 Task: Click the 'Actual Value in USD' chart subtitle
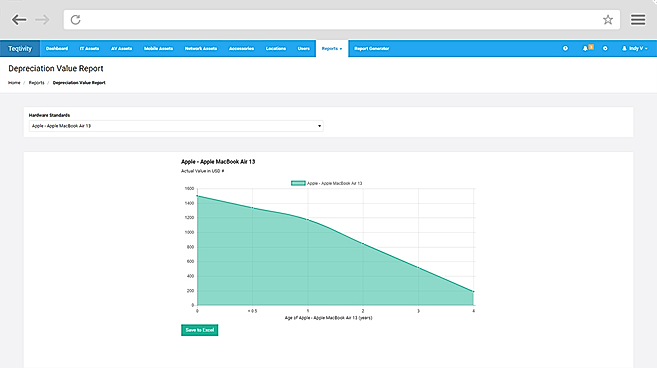click(x=202, y=171)
